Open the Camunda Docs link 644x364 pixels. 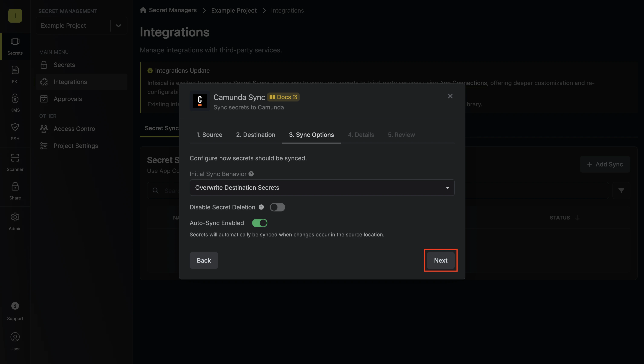coord(283,97)
